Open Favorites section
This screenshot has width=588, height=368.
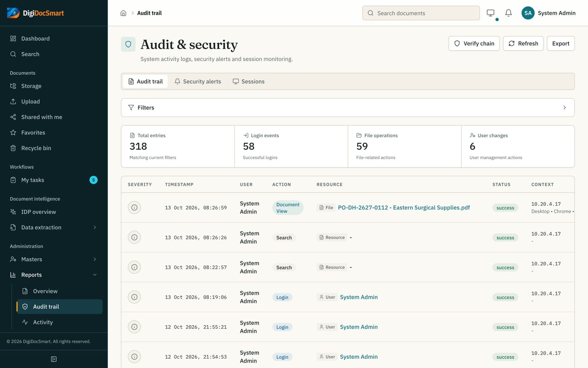pos(54,132)
